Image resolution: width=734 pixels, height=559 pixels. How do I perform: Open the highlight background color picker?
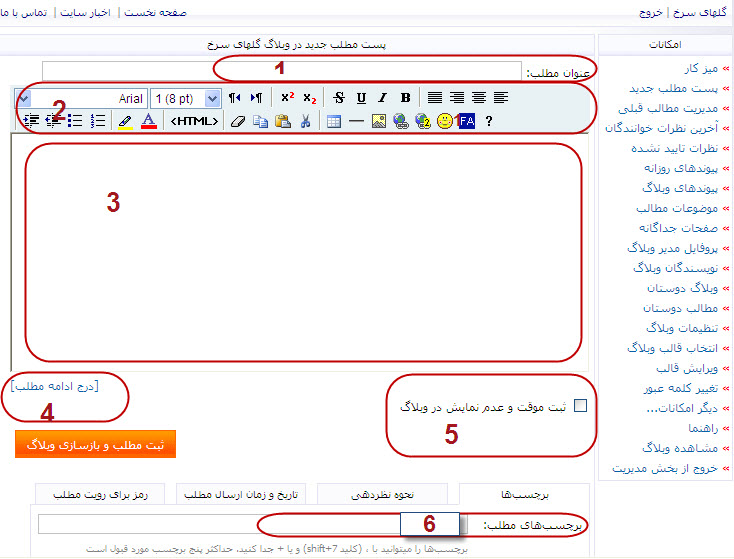coord(125,121)
